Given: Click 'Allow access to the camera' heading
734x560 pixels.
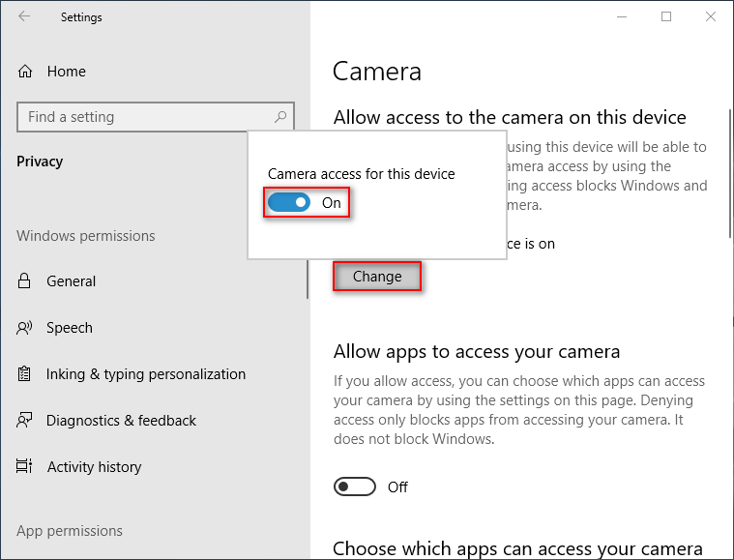Looking at the screenshot, I should pos(510,117).
